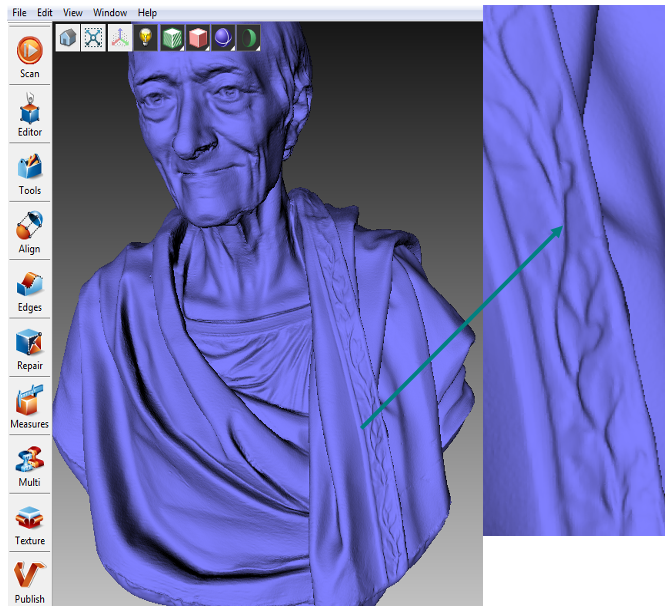Open the Edit menu
This screenshot has height=612, width=672.
coord(45,12)
